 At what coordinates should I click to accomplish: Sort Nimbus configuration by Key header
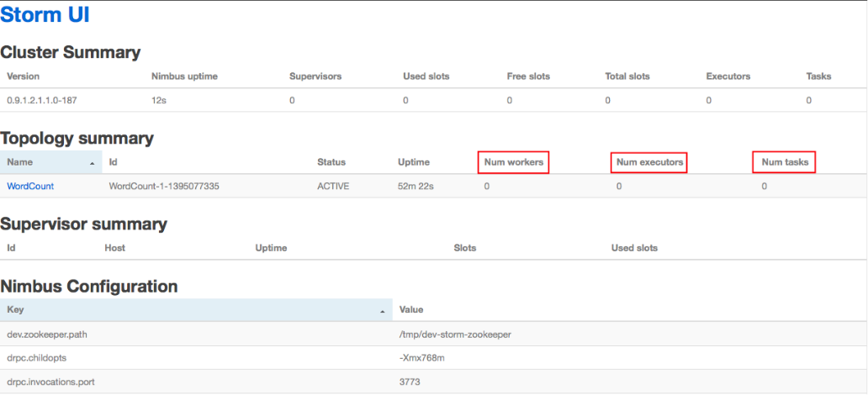tap(16, 310)
